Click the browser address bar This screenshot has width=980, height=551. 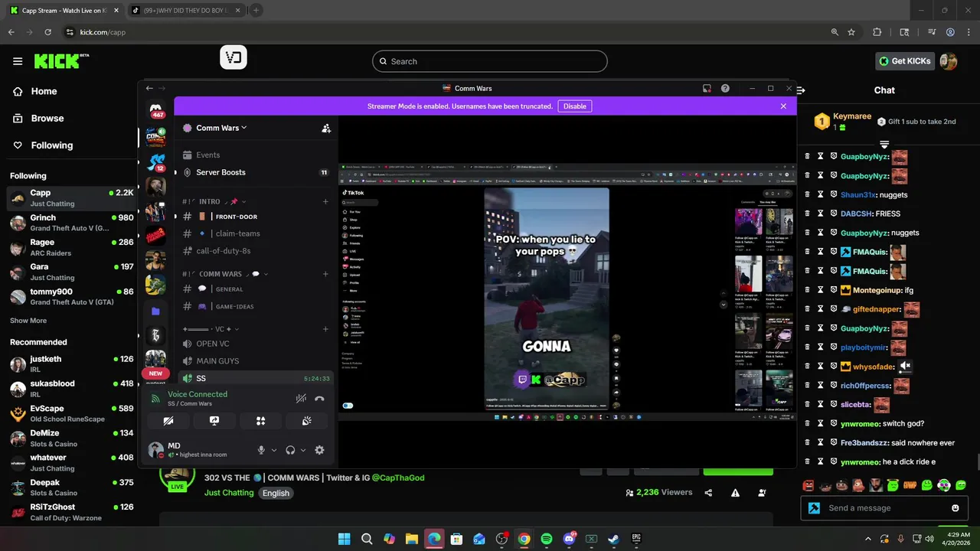(444, 32)
